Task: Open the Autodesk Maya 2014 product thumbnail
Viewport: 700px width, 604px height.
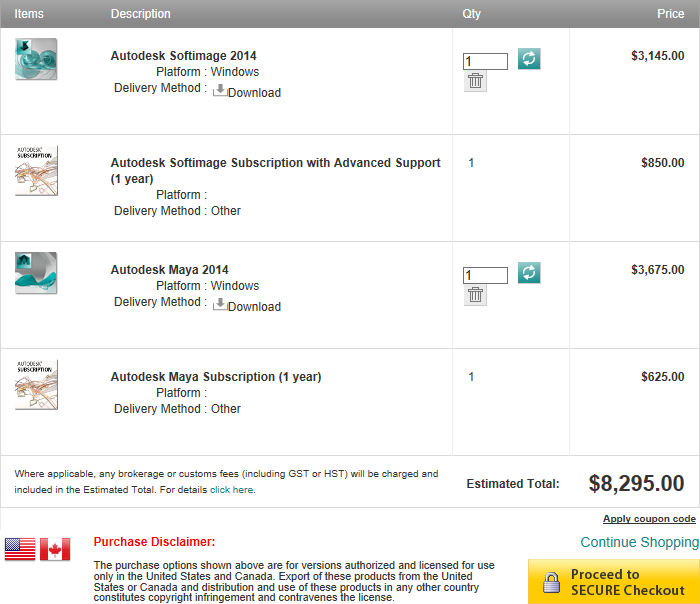Action: 37,273
